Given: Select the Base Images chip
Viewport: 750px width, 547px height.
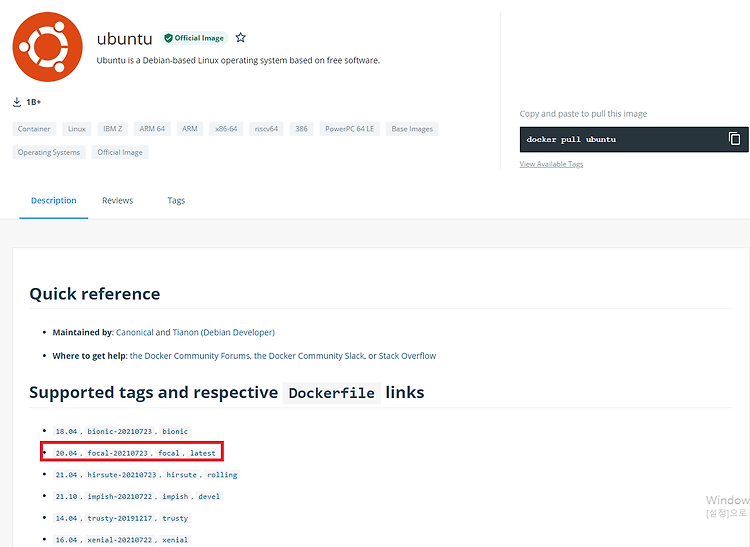Looking at the screenshot, I should coord(412,129).
